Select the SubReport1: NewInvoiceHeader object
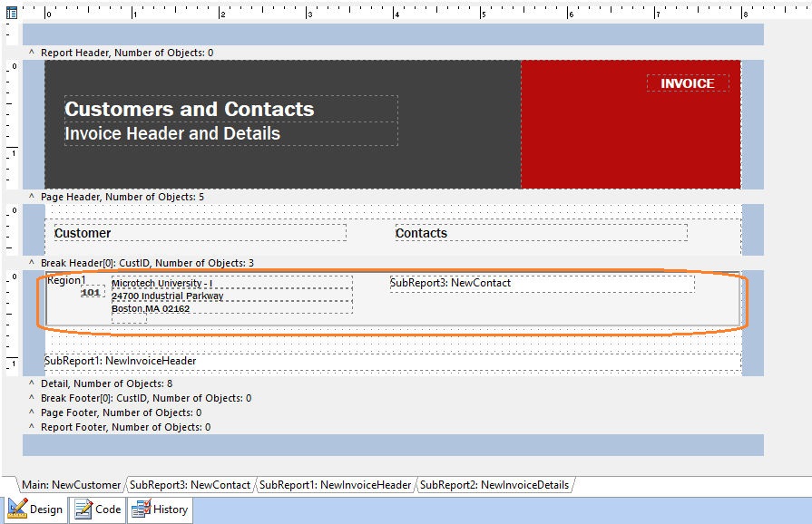This screenshot has width=812, height=524. (x=393, y=362)
